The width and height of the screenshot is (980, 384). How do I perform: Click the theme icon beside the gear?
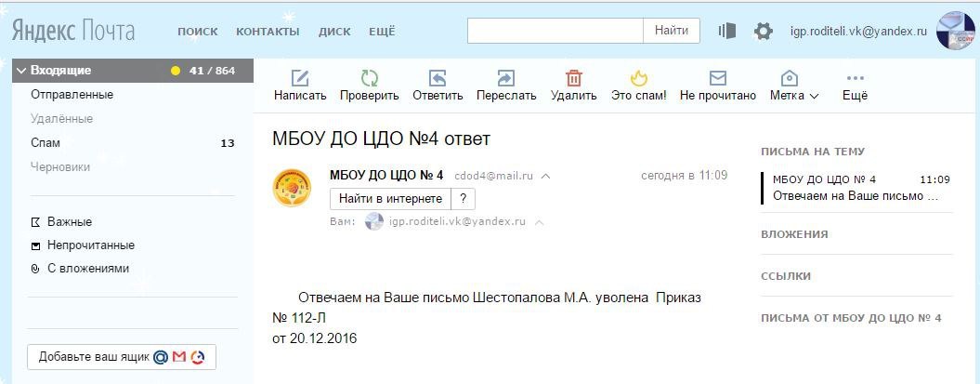pyautogui.click(x=726, y=32)
